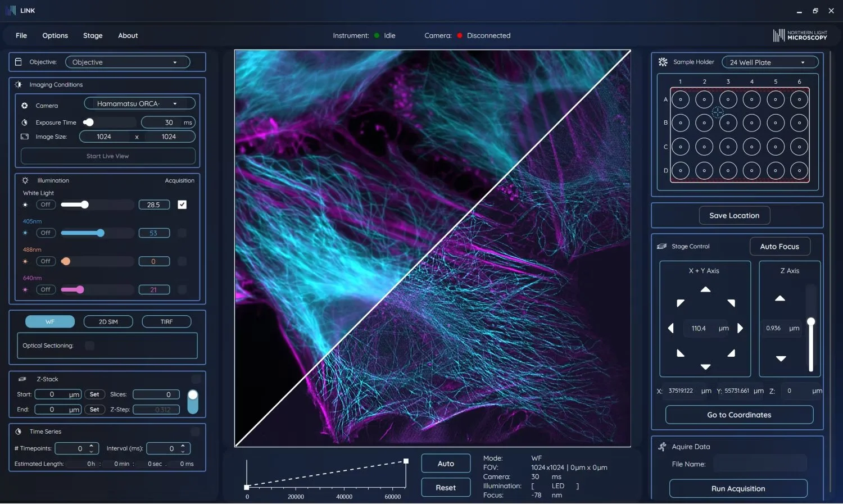The height and width of the screenshot is (504, 843).
Task: Click the exposure time slider handle
Action: coord(89,122)
